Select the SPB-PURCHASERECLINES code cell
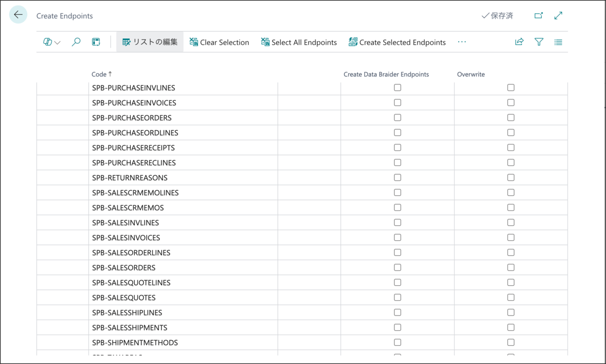606x364 pixels. point(183,163)
